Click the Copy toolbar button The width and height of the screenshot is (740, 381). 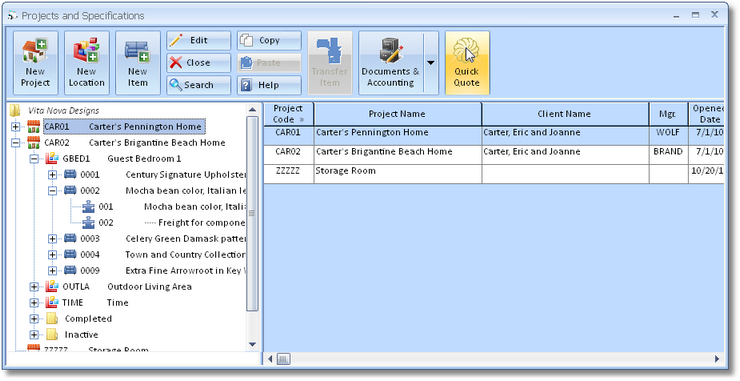[269, 41]
